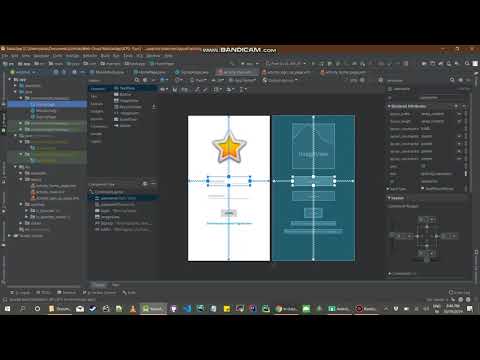Pick the Button palette item
This screenshot has height=360, width=480.
[x=122, y=95]
